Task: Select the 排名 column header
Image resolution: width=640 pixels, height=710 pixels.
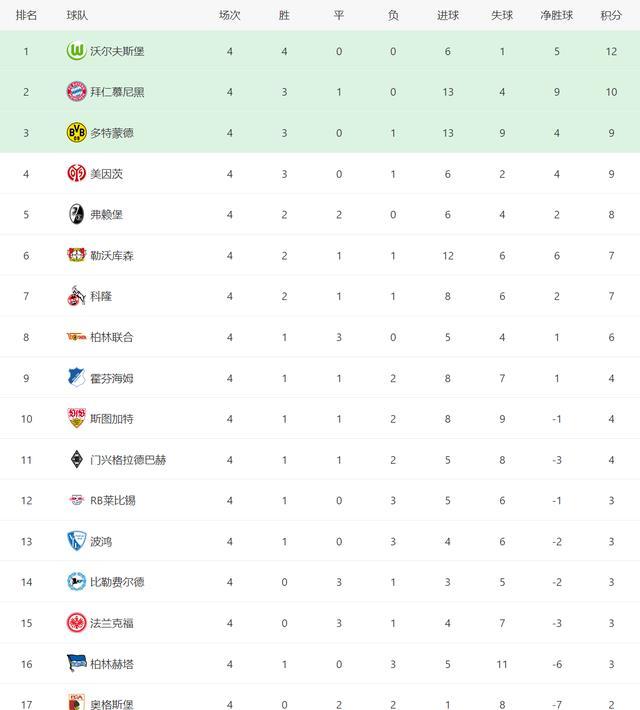Action: tap(26, 15)
